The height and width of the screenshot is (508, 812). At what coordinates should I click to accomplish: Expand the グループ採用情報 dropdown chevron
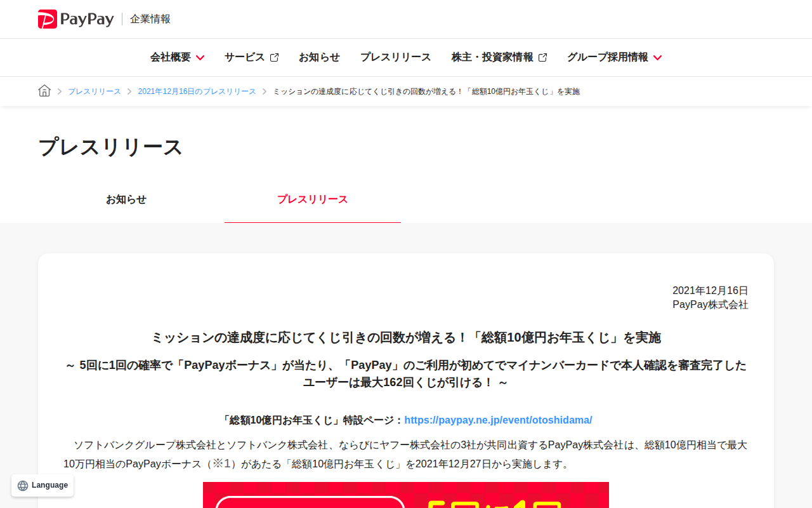[x=657, y=58]
